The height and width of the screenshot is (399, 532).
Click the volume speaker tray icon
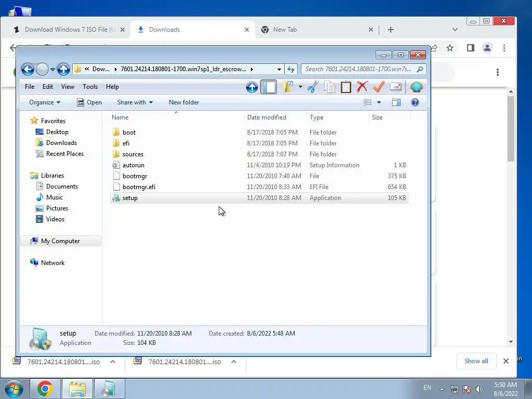479,389
